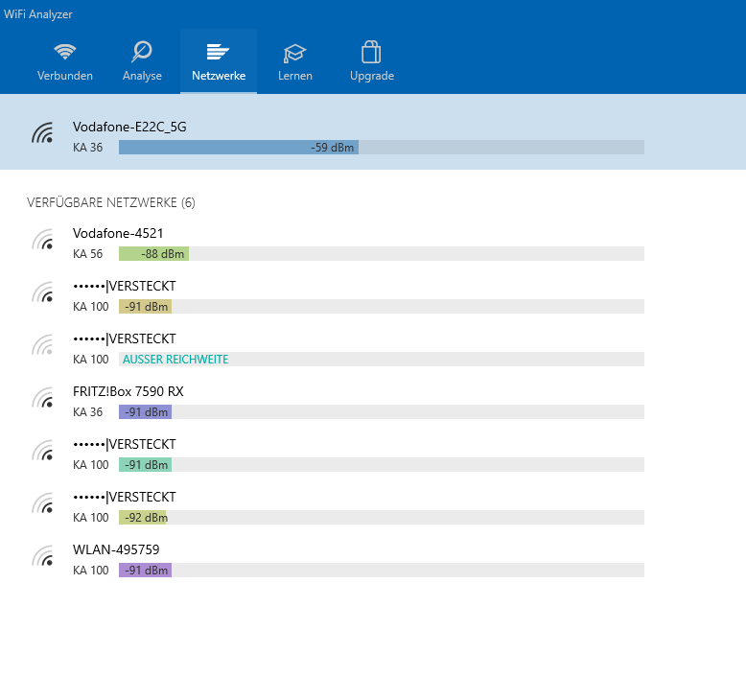Click signal icon of hidden -92 dBm network
746x700 pixels.
(x=43, y=503)
